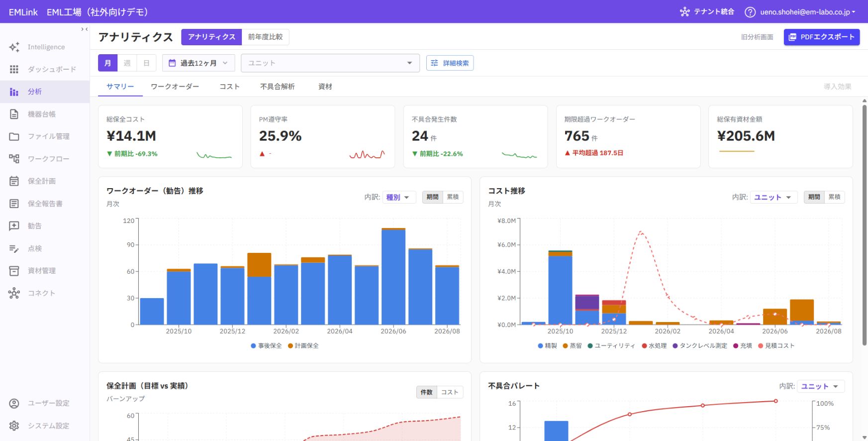
Task: Open 保全計画 calendar icon
Action: pos(14,181)
